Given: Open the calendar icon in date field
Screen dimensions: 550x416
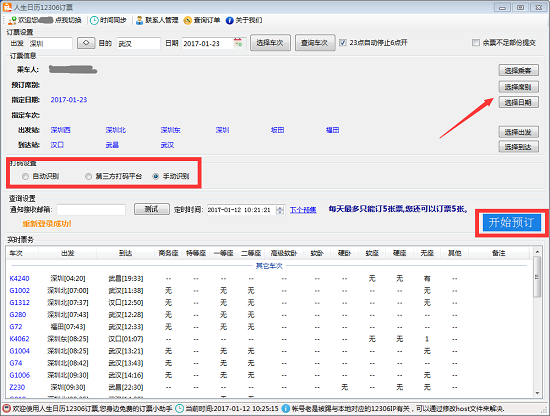Looking at the screenshot, I should click(238, 43).
